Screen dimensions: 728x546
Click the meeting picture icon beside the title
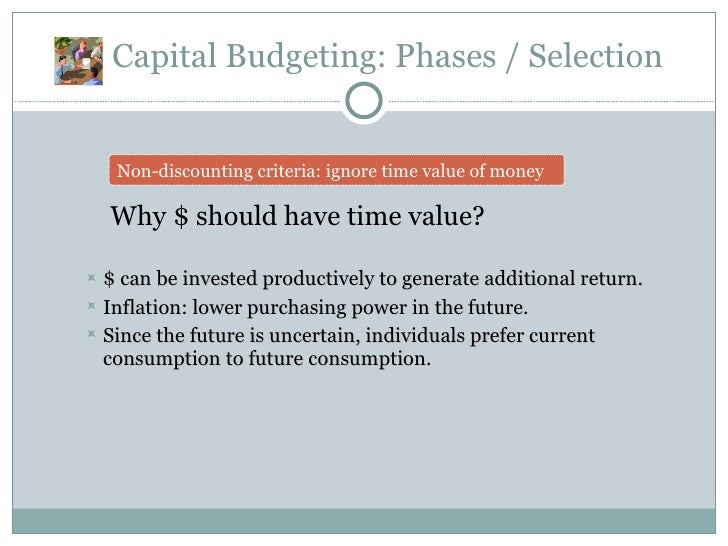(78, 61)
